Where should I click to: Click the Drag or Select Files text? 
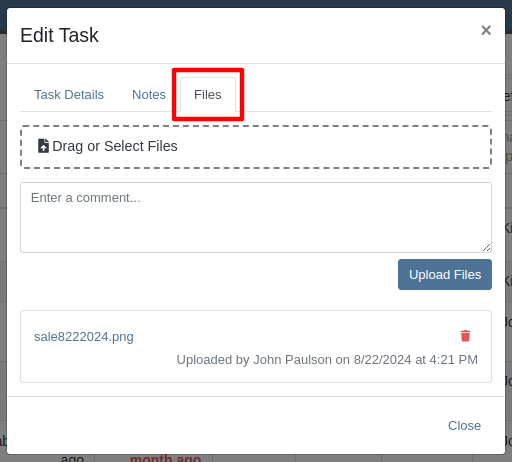tap(115, 146)
